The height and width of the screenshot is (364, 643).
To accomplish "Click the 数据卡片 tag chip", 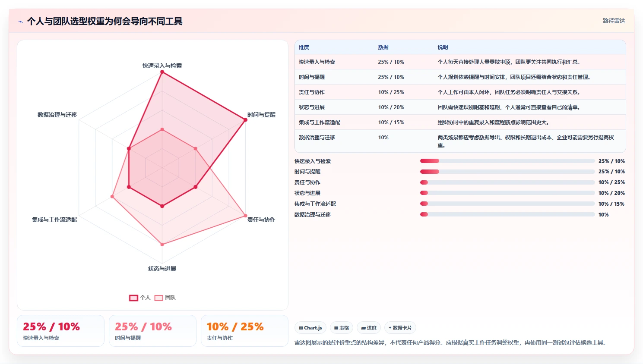I will (400, 328).
